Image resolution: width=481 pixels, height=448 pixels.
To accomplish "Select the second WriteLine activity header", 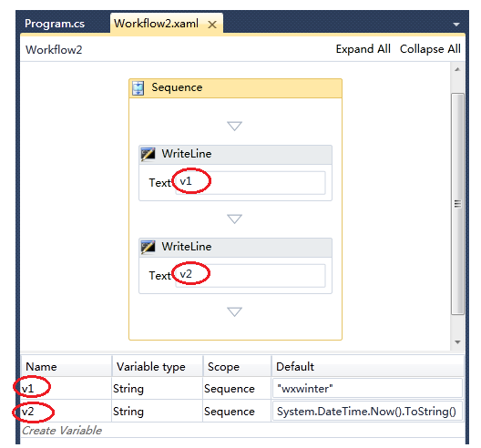I will tap(235, 248).
